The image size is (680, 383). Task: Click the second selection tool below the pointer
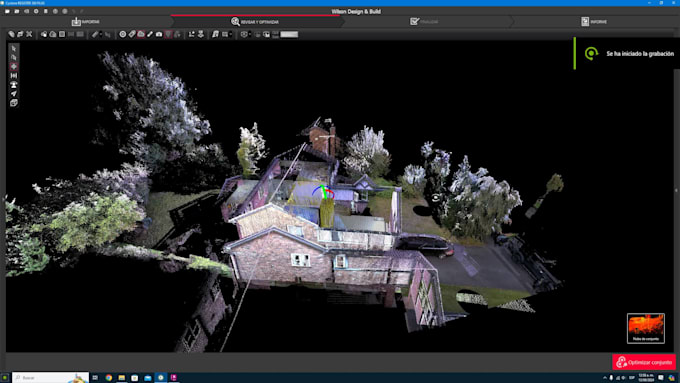14,58
